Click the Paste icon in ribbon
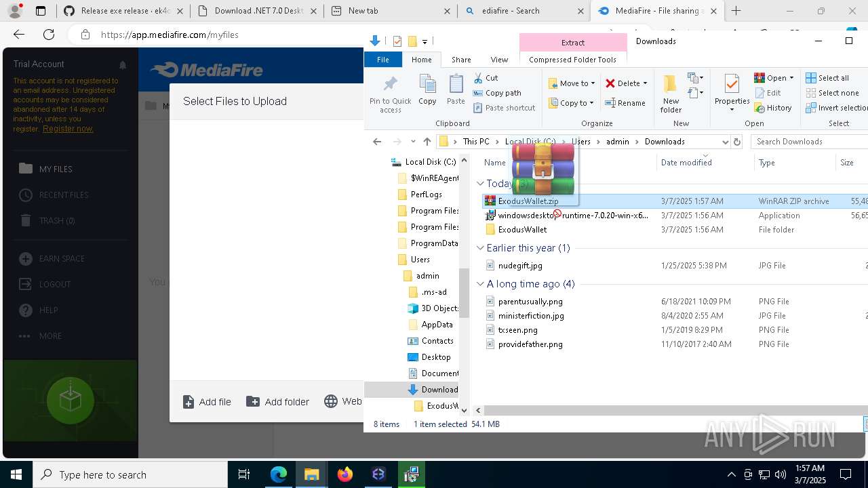This screenshot has width=868, height=488. coord(456,84)
